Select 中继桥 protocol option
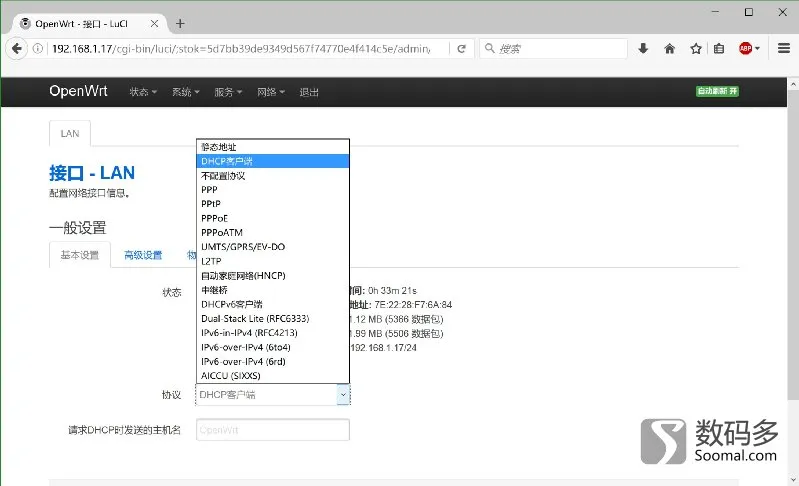The width and height of the screenshot is (799, 486). click(273, 290)
